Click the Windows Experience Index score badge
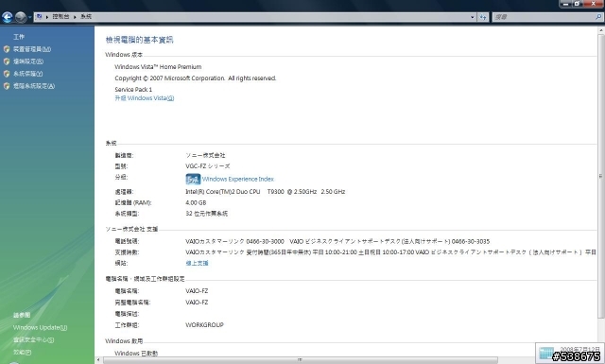 pos(193,179)
